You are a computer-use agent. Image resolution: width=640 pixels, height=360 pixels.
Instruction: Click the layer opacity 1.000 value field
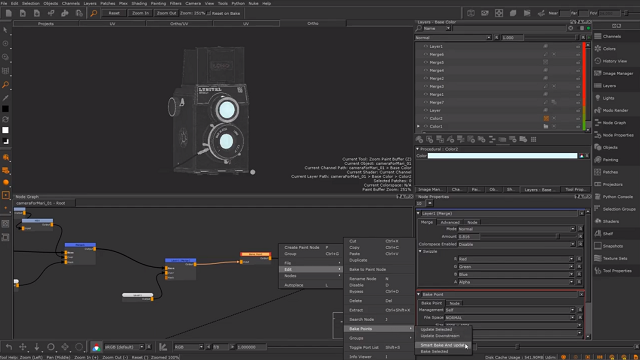pyautogui.click(x=512, y=38)
